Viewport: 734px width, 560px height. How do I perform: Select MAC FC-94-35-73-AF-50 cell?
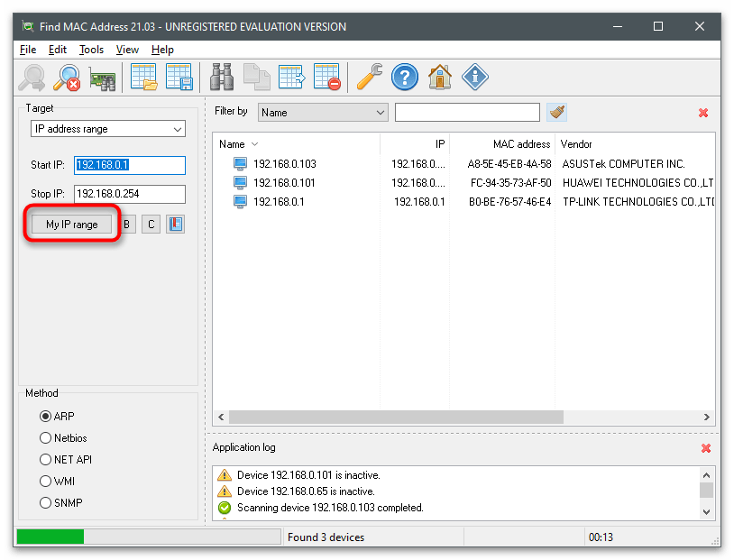[510, 182]
